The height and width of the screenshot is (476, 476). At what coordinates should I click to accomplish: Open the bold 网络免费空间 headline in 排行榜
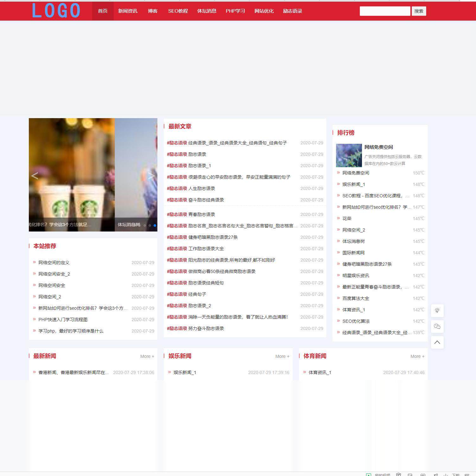378,147
